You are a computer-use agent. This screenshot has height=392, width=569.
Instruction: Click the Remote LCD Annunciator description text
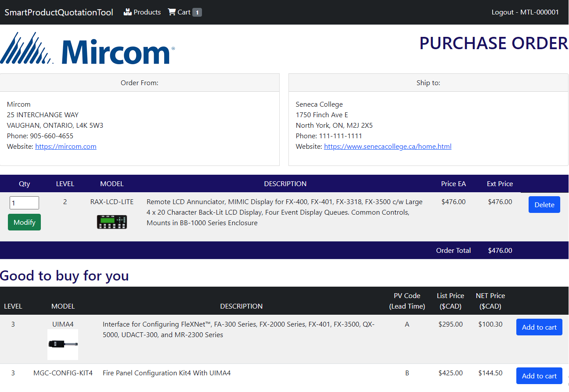pyautogui.click(x=284, y=212)
